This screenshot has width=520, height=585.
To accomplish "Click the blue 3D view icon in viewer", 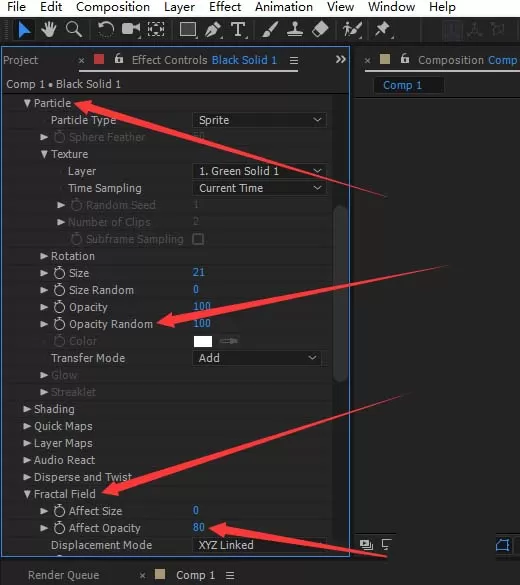I will click(x=503, y=545).
